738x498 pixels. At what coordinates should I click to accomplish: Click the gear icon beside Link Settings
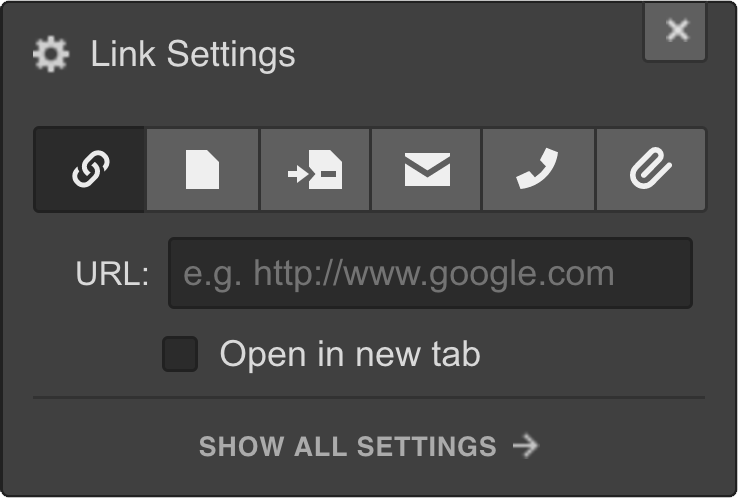51,54
